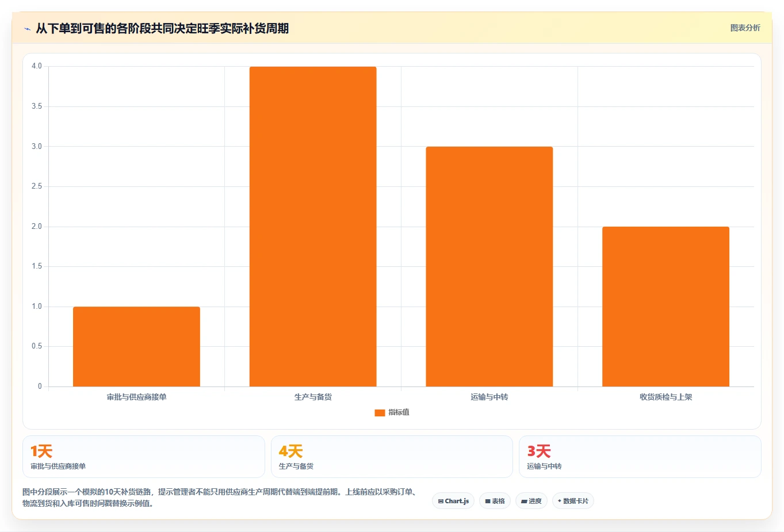Click the 审批与供应商接单 x-axis label

[136, 397]
